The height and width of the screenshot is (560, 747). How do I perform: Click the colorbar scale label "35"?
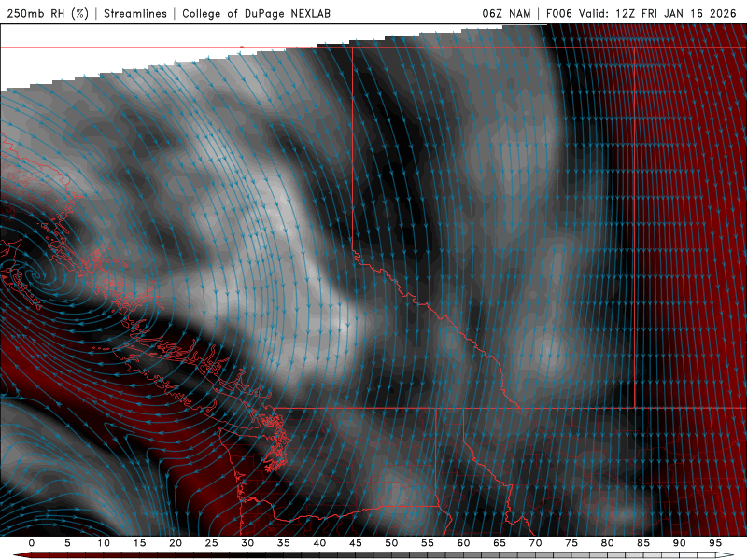point(284,543)
